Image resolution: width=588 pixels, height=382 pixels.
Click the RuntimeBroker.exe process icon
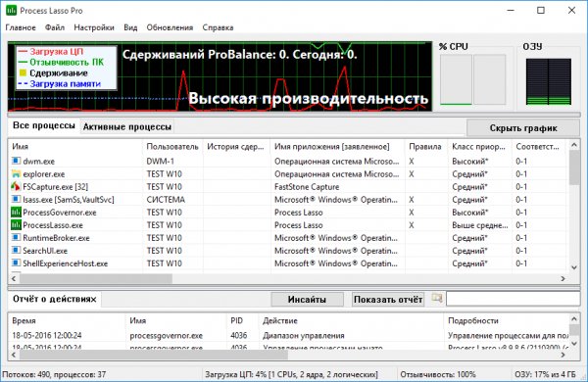click(x=16, y=237)
